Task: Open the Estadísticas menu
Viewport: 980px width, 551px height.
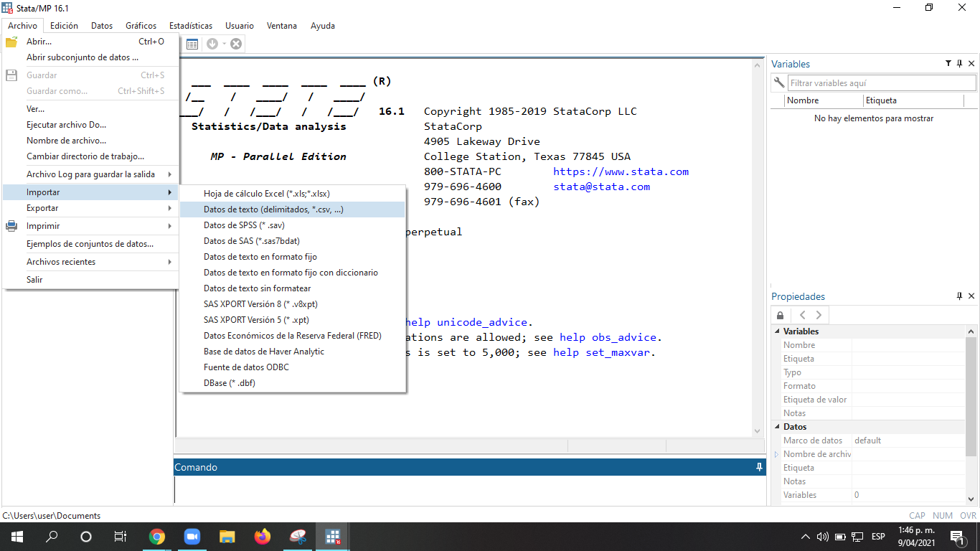Action: pyautogui.click(x=191, y=26)
